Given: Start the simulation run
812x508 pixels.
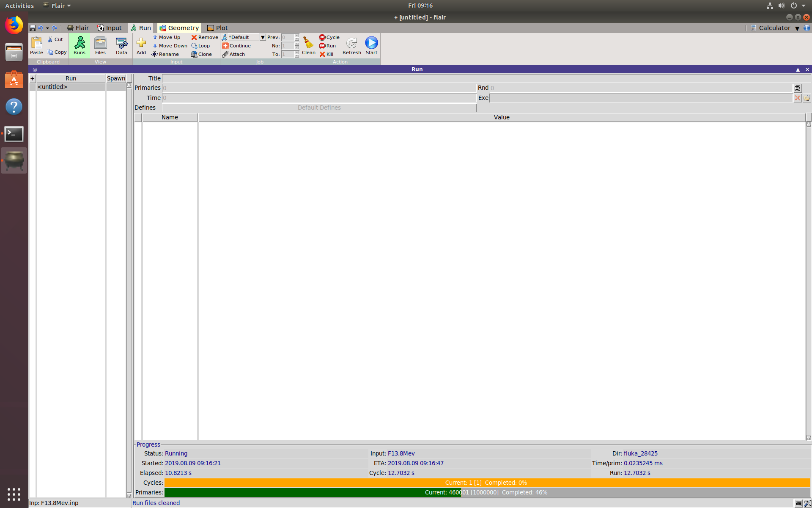Looking at the screenshot, I should (371, 45).
